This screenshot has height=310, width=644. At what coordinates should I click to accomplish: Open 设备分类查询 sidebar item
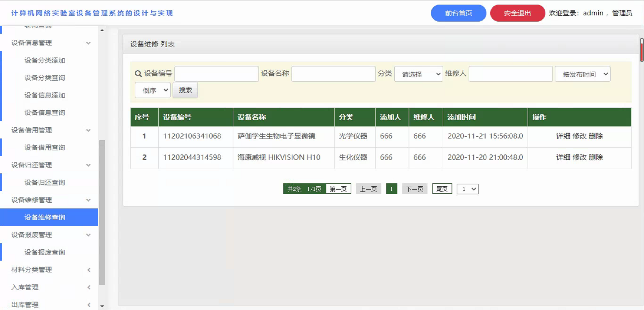[45, 78]
